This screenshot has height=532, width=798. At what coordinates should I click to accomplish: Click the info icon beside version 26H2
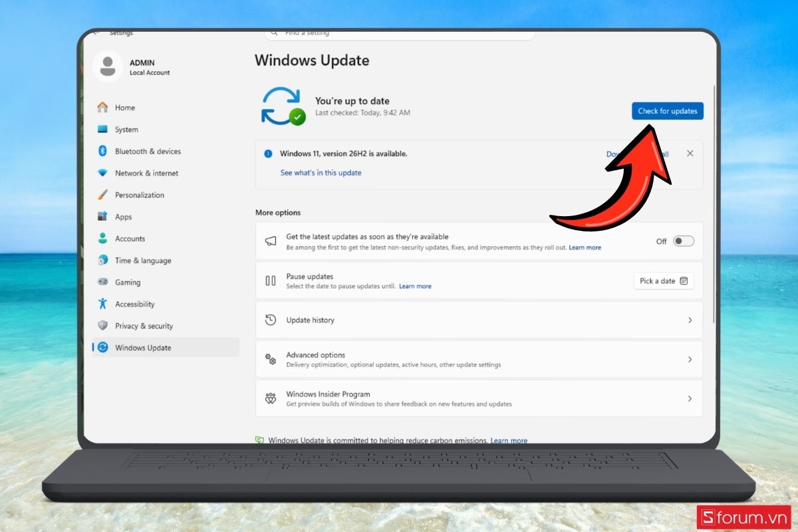268,154
